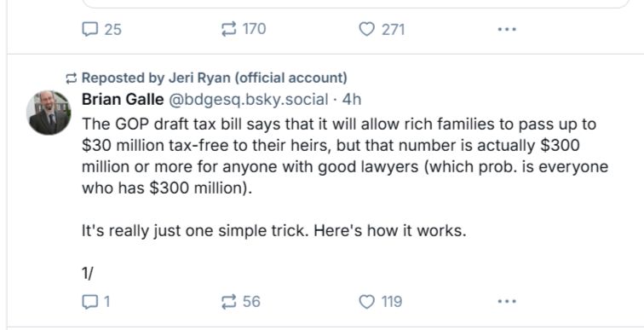
Task: Click the Reposted by Jeri Ryan label
Action: (x=215, y=78)
